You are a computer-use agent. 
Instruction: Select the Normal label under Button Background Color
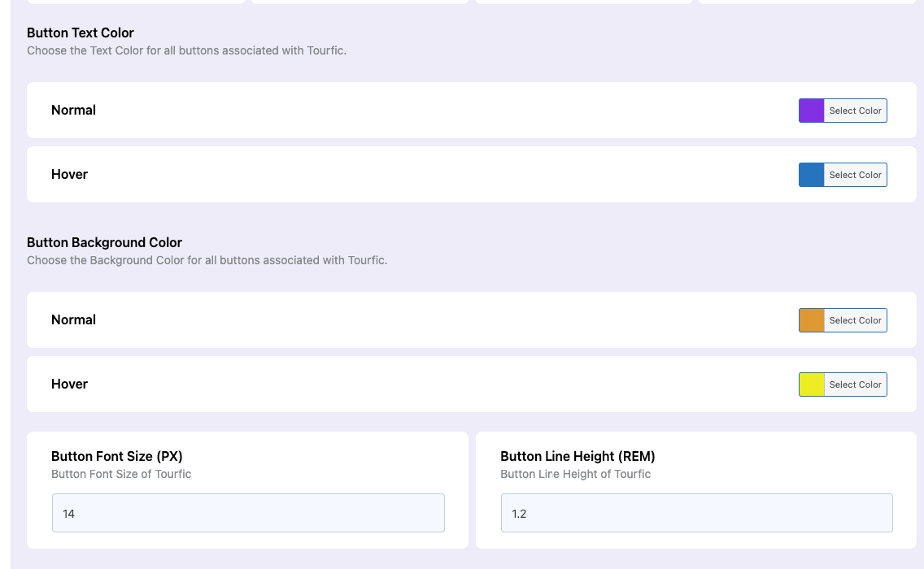pyautogui.click(x=73, y=319)
